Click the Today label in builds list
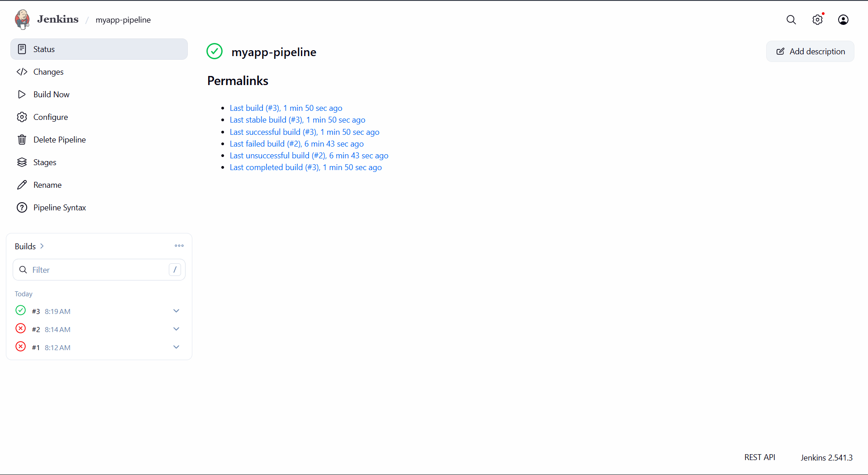 pos(24,294)
